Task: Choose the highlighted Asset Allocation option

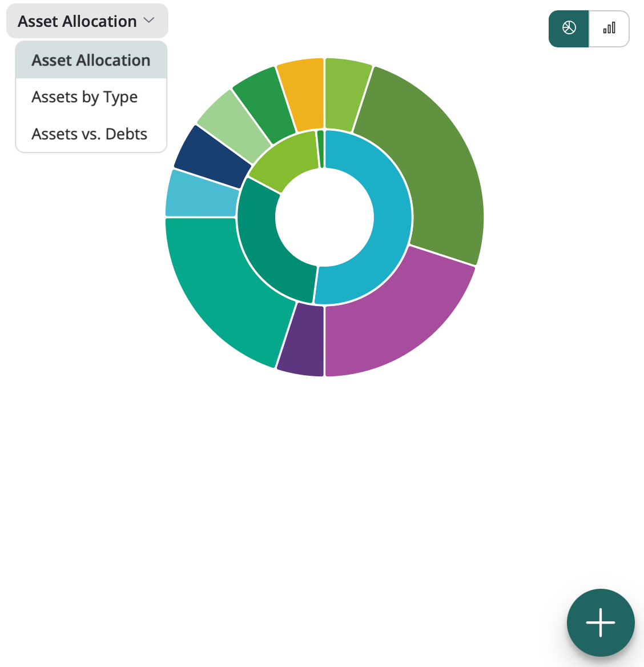Action: click(91, 60)
